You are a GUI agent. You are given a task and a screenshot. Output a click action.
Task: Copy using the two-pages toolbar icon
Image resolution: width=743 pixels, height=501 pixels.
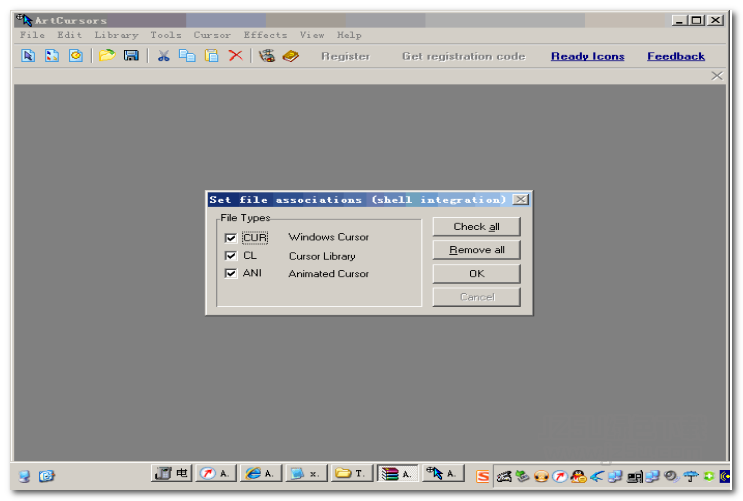187,56
